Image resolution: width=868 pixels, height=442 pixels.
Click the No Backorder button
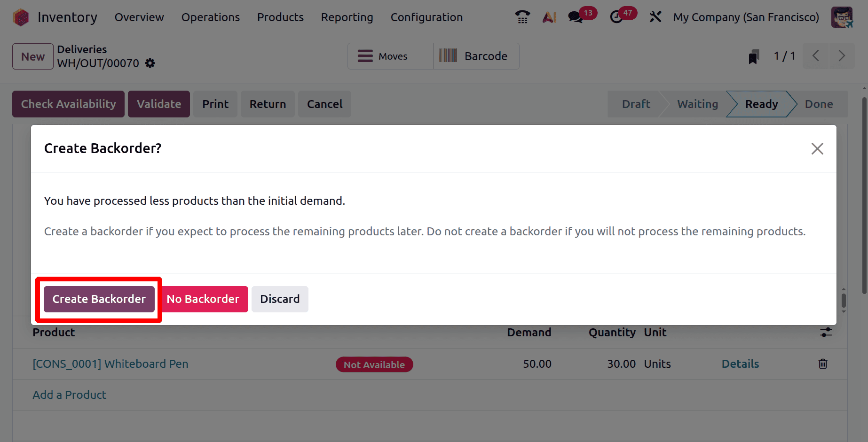(x=203, y=299)
